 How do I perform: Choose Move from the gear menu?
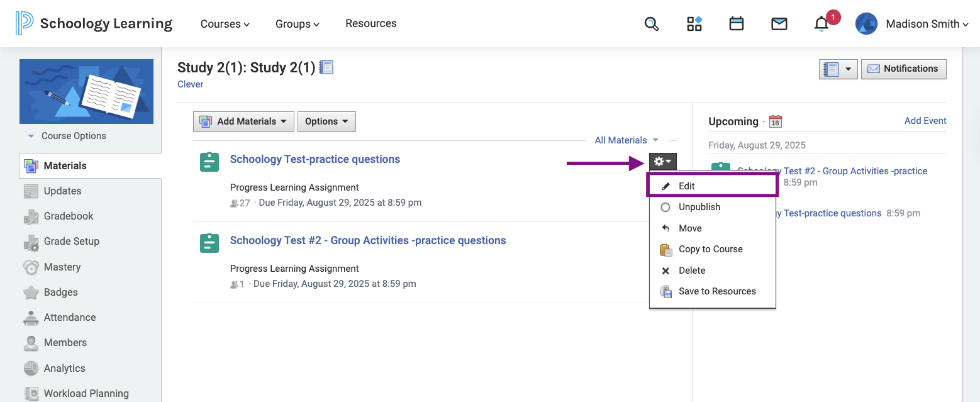(x=713, y=228)
